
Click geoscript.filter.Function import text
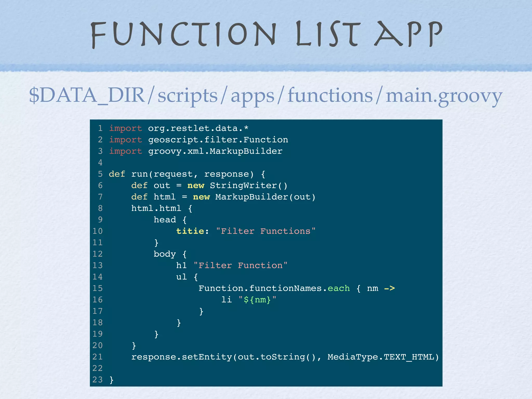[x=218, y=140]
